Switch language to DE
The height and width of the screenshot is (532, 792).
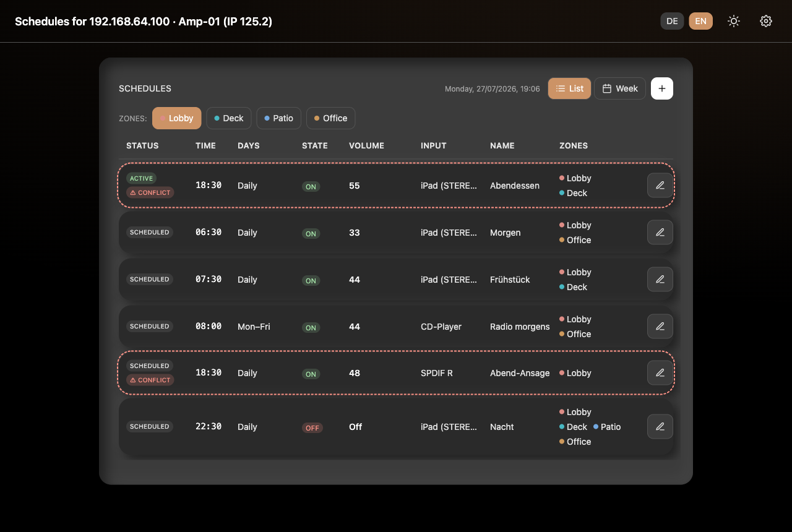[x=672, y=21]
